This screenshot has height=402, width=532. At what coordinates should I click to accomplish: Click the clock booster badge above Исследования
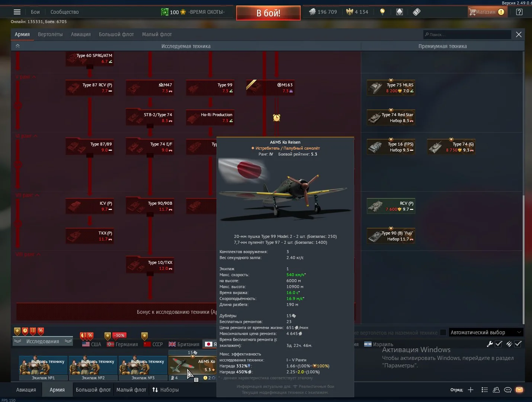click(x=25, y=331)
